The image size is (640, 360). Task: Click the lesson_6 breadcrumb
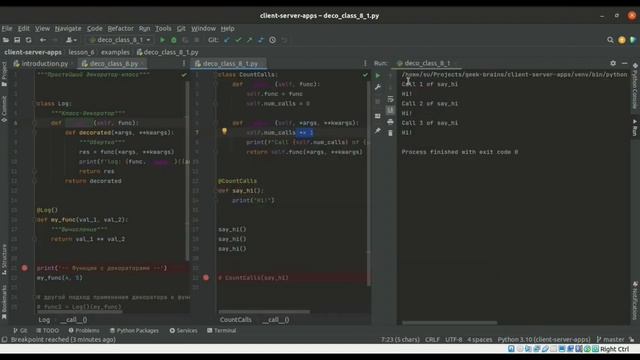[81, 52]
